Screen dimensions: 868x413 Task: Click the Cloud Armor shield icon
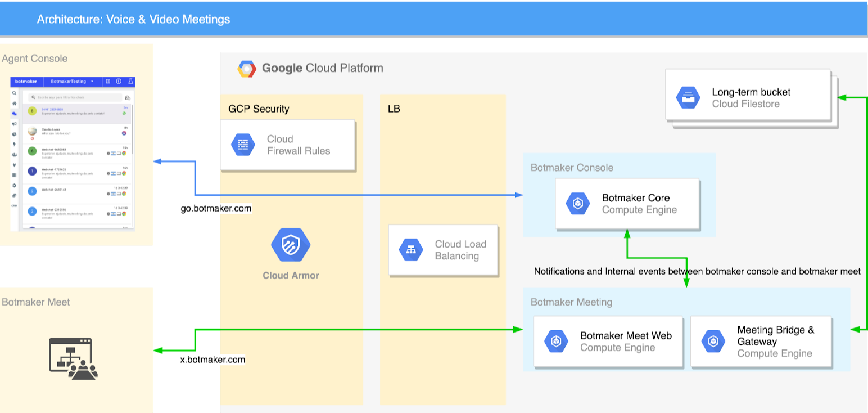pyautogui.click(x=290, y=246)
